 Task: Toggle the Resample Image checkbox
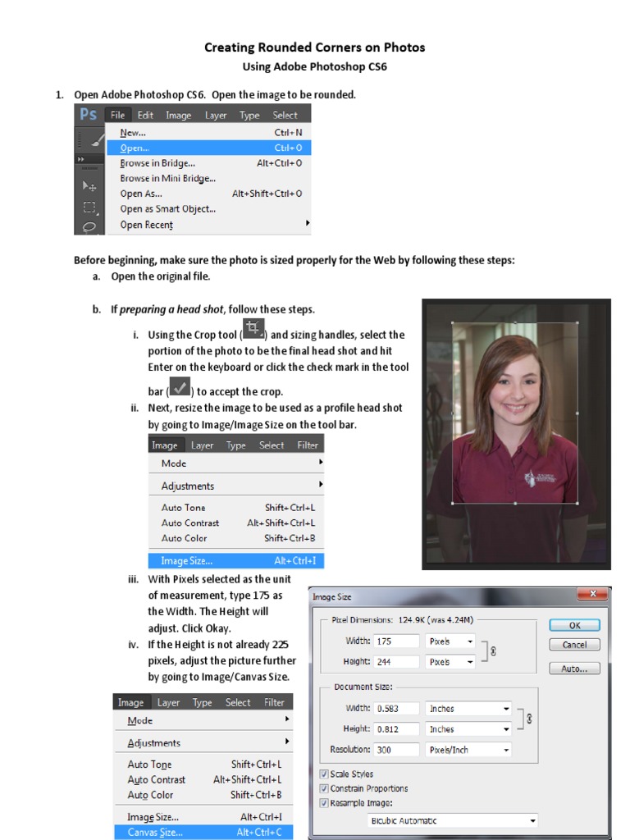click(323, 803)
